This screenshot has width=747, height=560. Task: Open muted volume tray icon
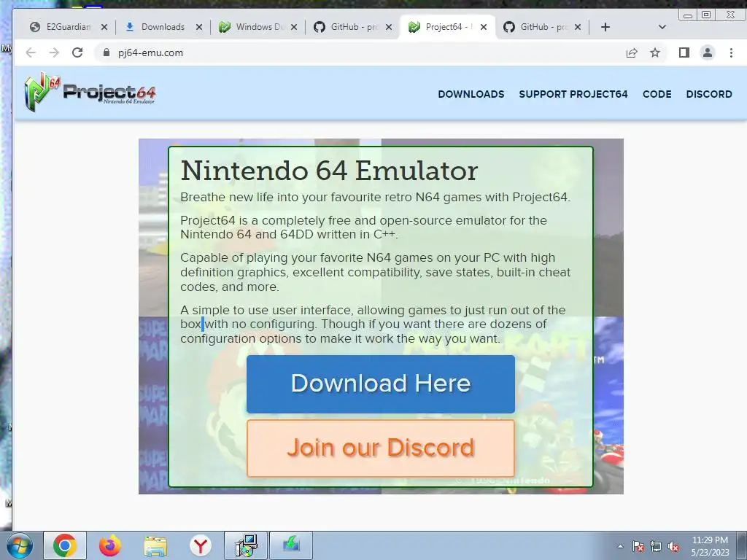coord(673,546)
